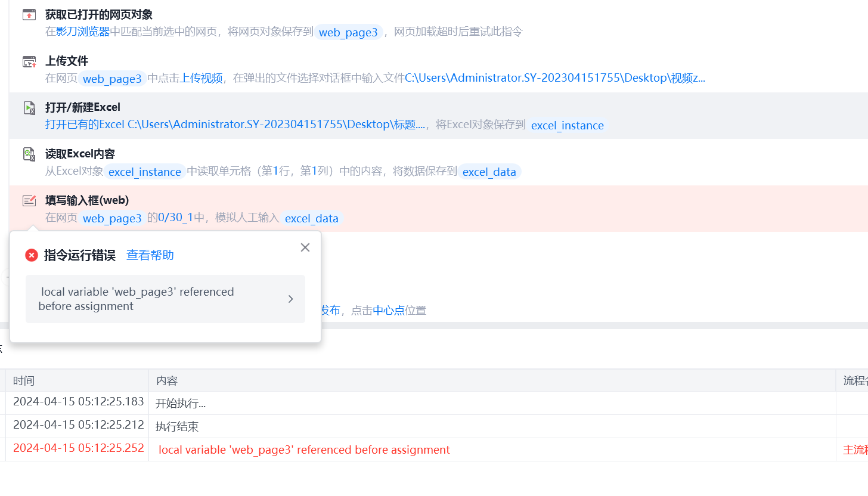Click the video file path in 上传文件 step
The image size is (868, 496).
point(555,78)
